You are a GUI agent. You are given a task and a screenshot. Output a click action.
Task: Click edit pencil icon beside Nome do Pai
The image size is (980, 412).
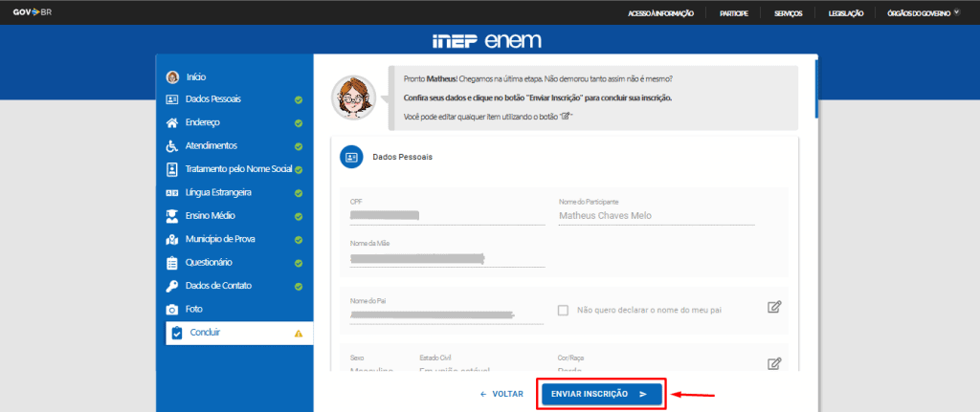coord(774,307)
